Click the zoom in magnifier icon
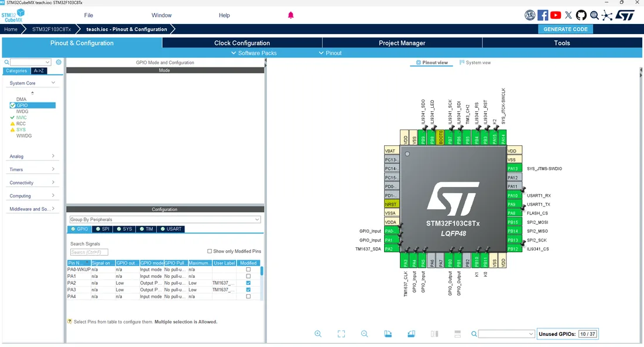 point(318,334)
